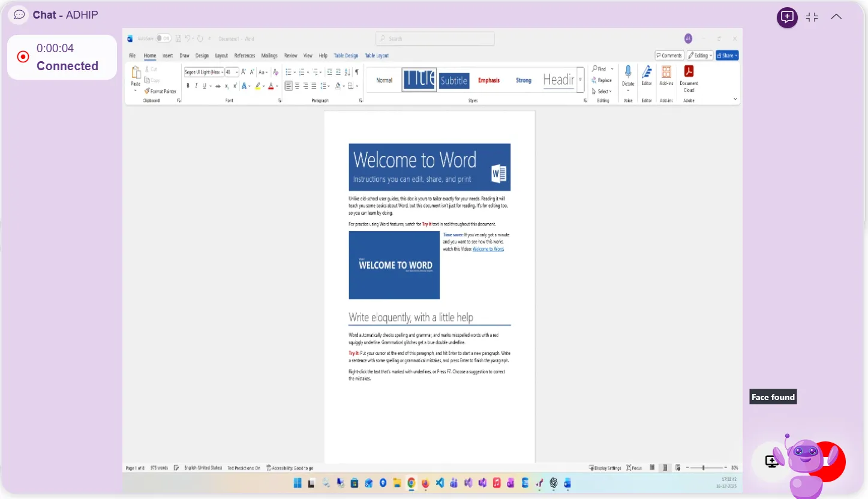Select the Format Painter tool
Screen dimensions: 868x499
click(160, 91)
